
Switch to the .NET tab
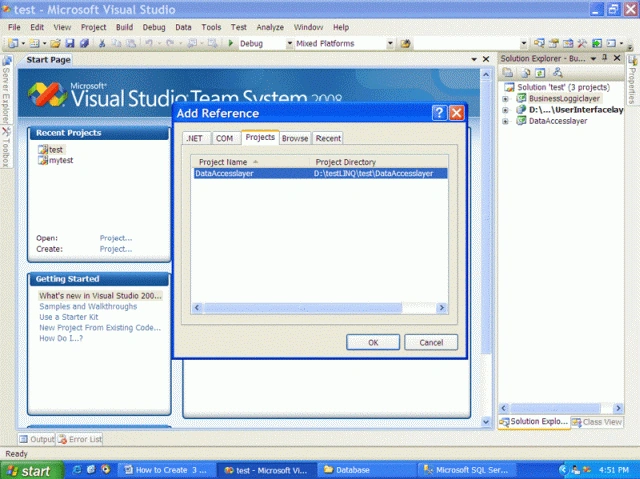(195, 138)
